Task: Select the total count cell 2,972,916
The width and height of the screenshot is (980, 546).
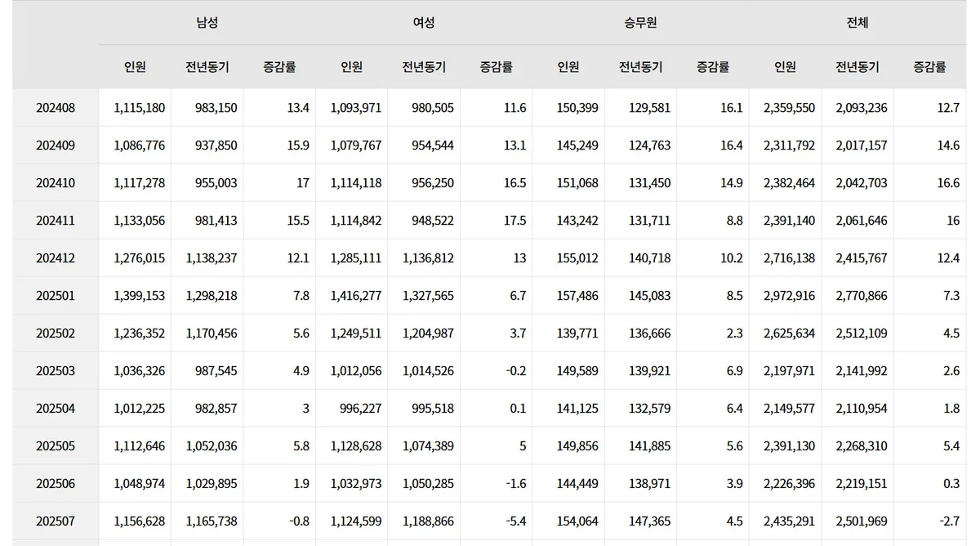Action: pyautogui.click(x=789, y=296)
